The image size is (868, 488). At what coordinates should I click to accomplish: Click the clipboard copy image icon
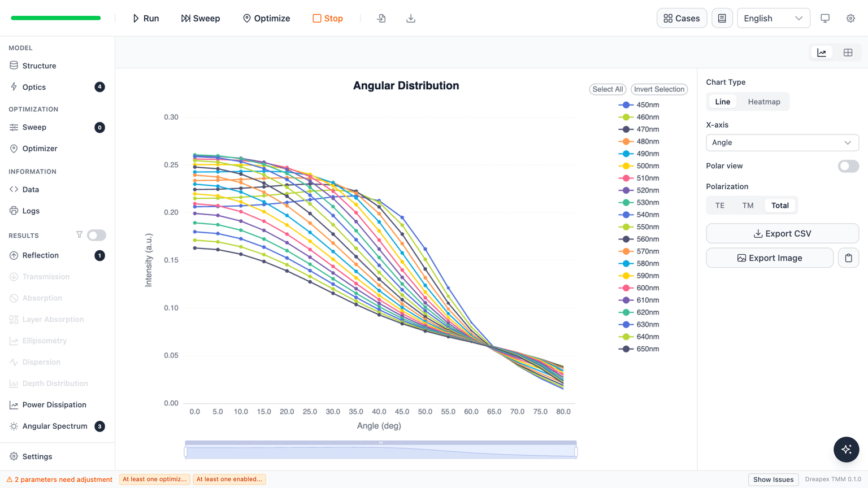(848, 258)
